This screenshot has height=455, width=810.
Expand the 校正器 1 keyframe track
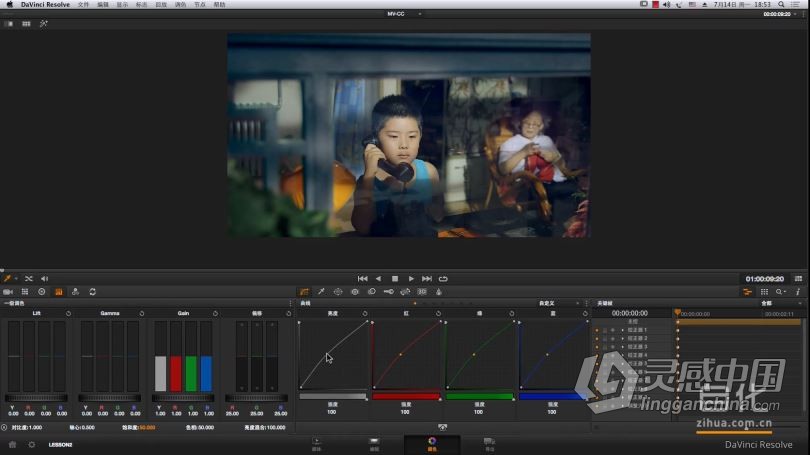622,330
